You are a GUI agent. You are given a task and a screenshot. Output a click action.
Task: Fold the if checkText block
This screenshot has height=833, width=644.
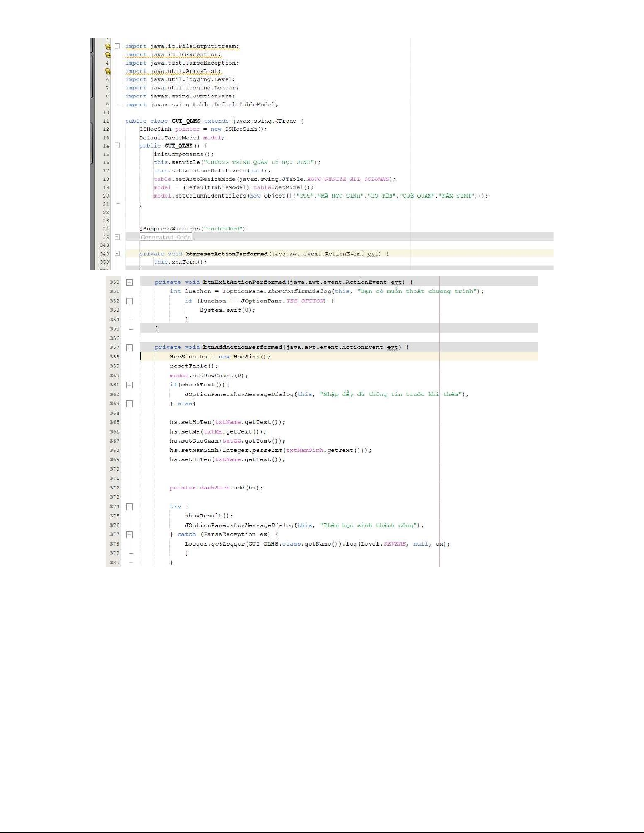click(x=129, y=385)
